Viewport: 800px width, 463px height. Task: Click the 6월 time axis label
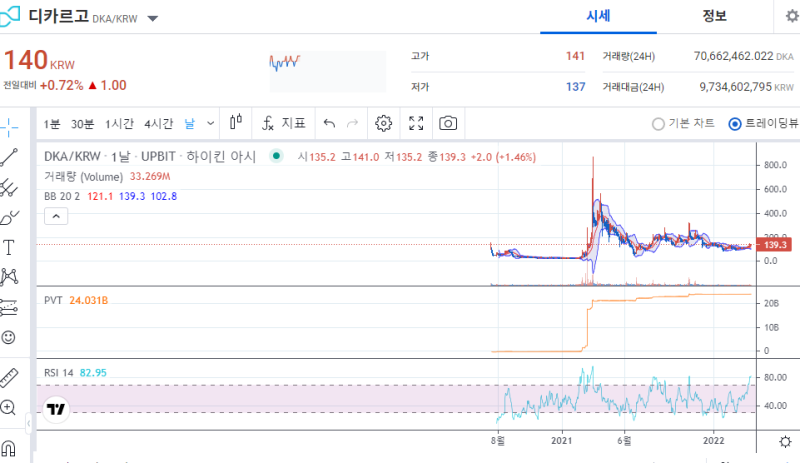(x=624, y=441)
